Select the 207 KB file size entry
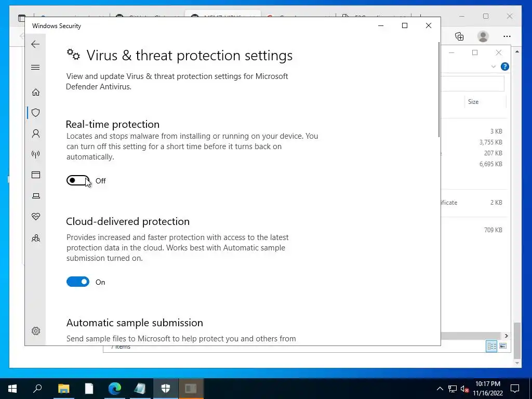 coord(493,153)
